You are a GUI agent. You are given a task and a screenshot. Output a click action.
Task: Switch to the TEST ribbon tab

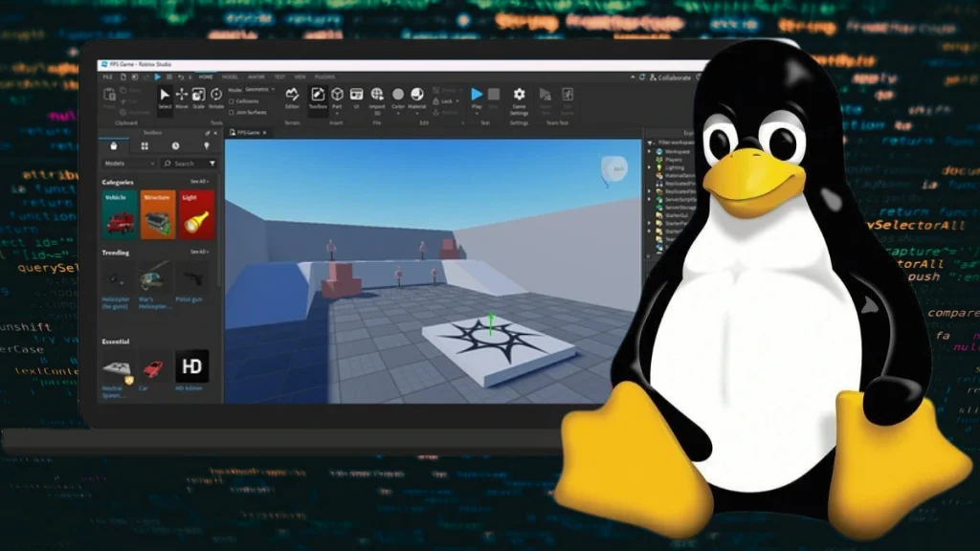[279, 77]
